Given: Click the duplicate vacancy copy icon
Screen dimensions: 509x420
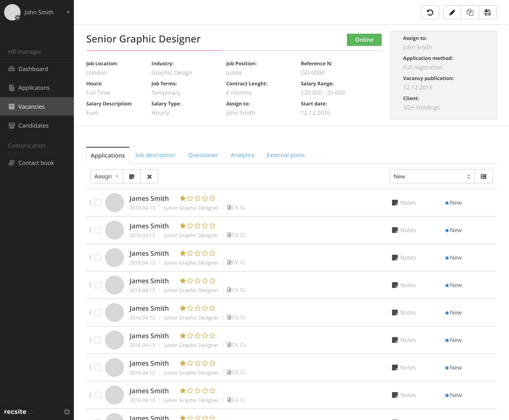Looking at the screenshot, I should [x=470, y=12].
